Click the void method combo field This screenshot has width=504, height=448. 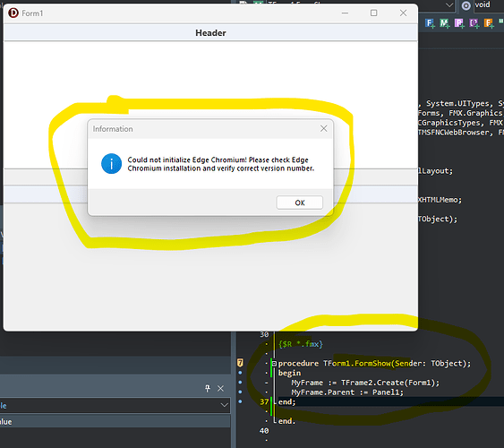(x=488, y=4)
